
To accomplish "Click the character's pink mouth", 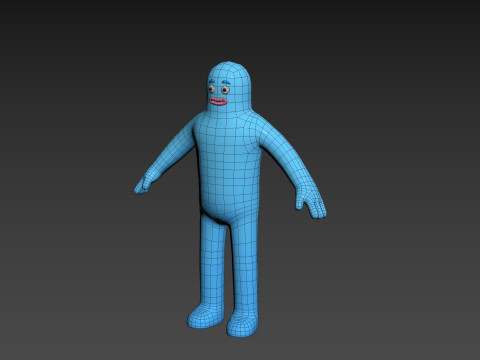I will (x=218, y=101).
